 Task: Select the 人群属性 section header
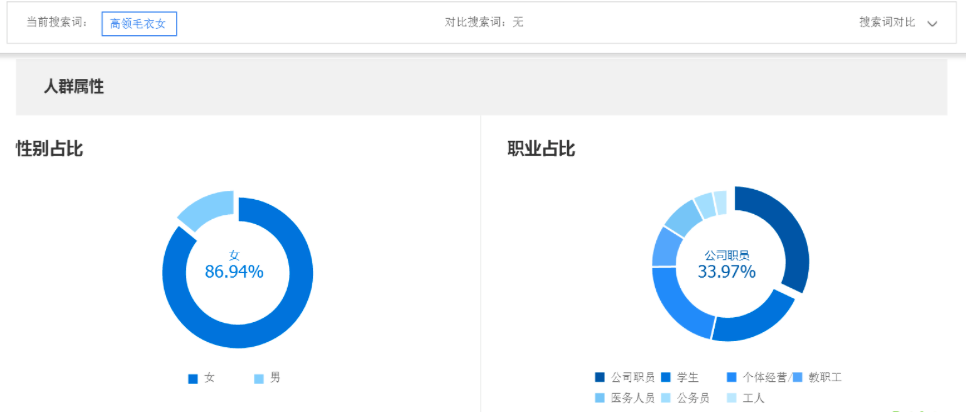tap(73, 87)
